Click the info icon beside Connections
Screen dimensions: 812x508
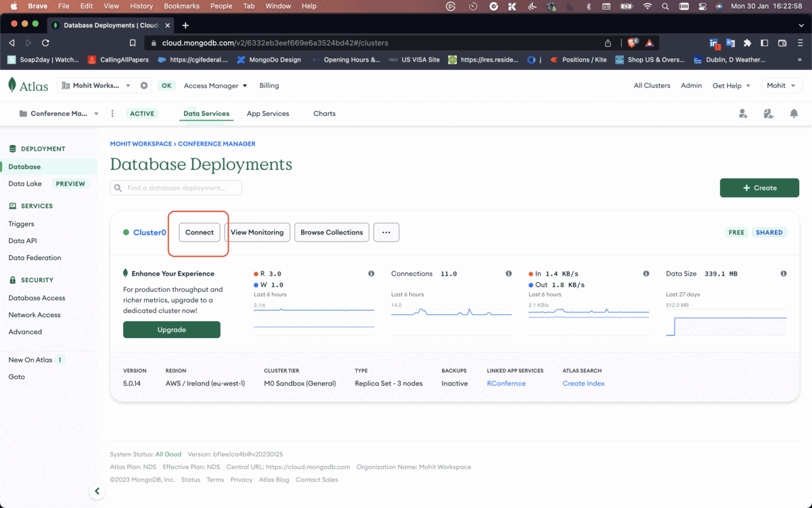click(508, 274)
